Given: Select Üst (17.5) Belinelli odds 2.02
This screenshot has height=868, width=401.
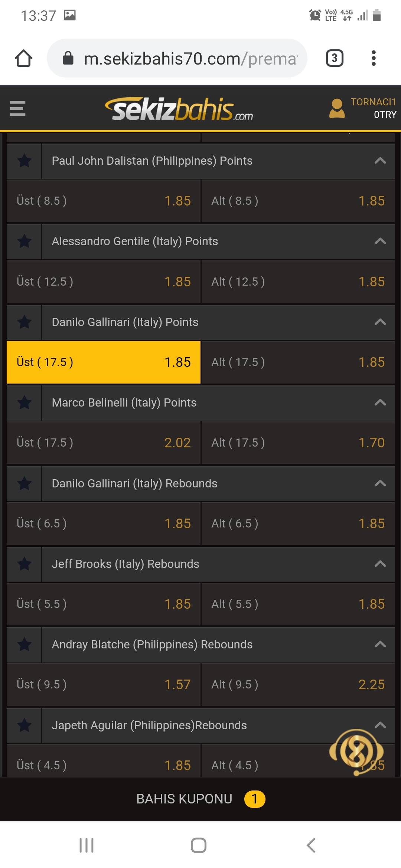Looking at the screenshot, I should coord(104,443).
